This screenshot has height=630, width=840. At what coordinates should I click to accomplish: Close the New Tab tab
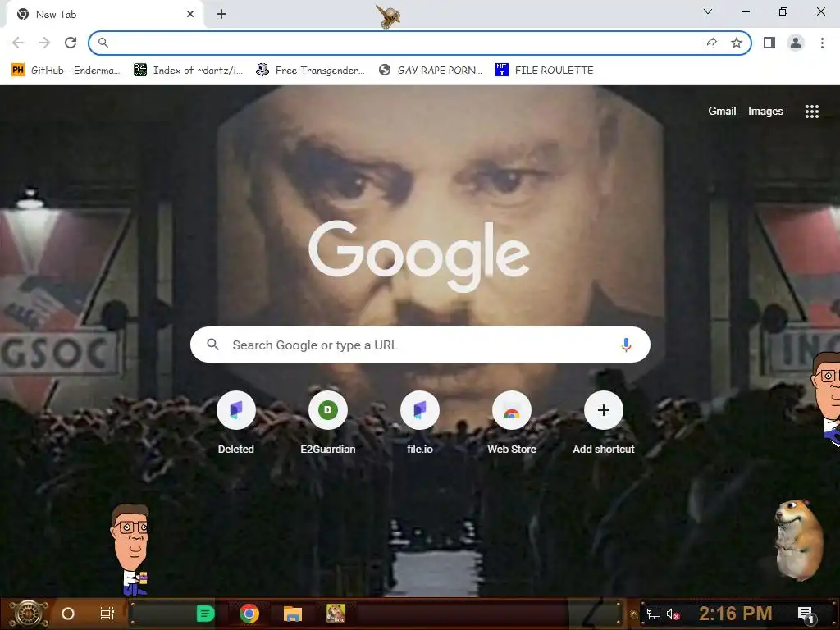190,14
